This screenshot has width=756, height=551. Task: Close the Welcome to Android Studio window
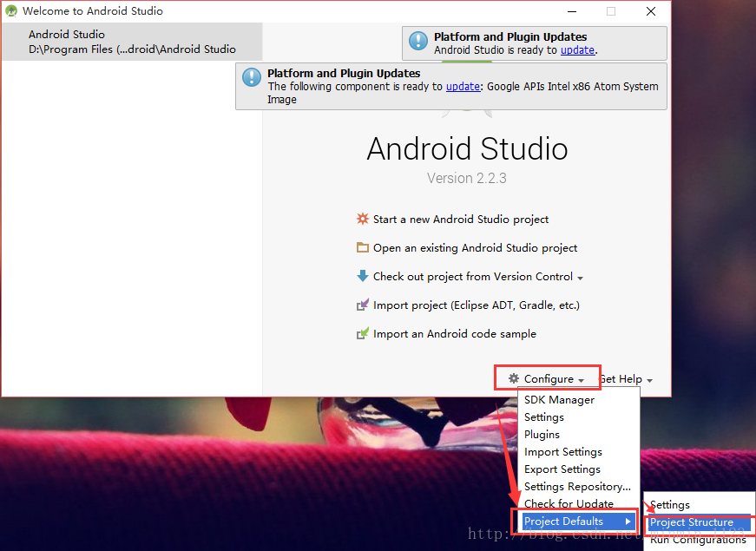tap(650, 11)
